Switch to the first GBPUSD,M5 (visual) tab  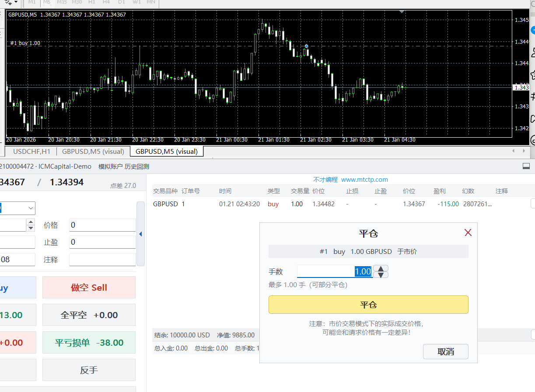click(93, 152)
